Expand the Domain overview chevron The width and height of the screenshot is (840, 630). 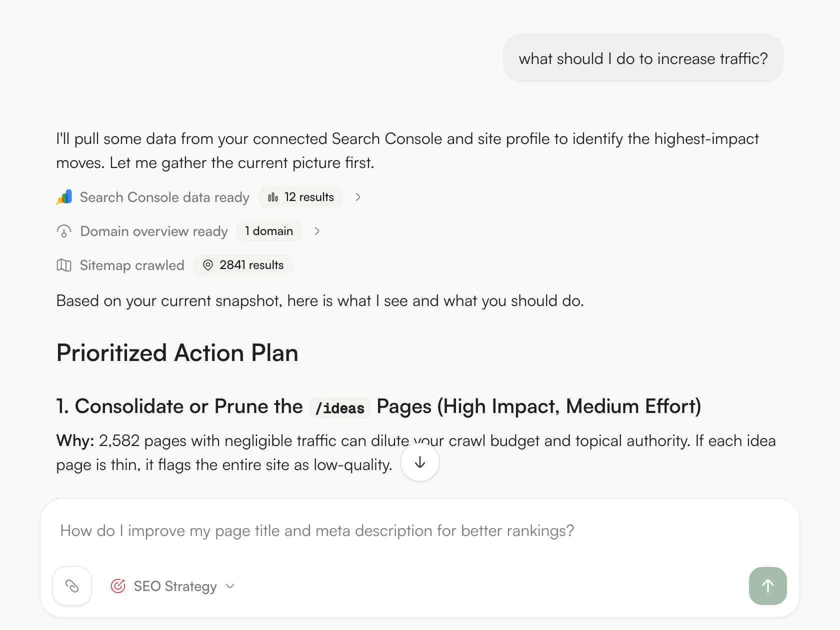point(317,231)
